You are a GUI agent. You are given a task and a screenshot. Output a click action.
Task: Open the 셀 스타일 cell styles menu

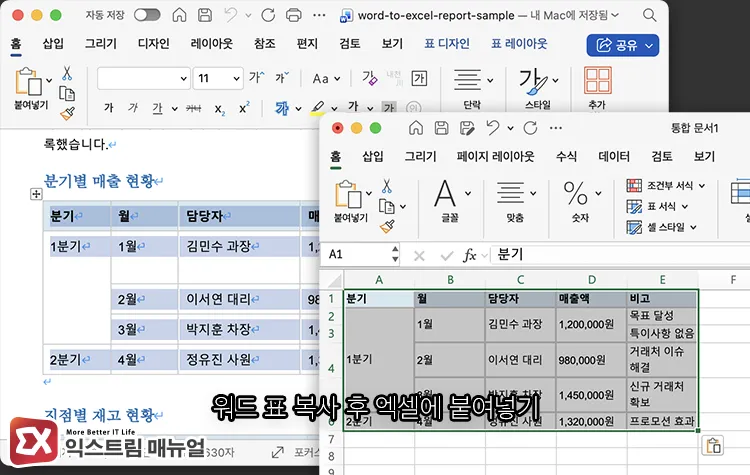click(x=662, y=227)
